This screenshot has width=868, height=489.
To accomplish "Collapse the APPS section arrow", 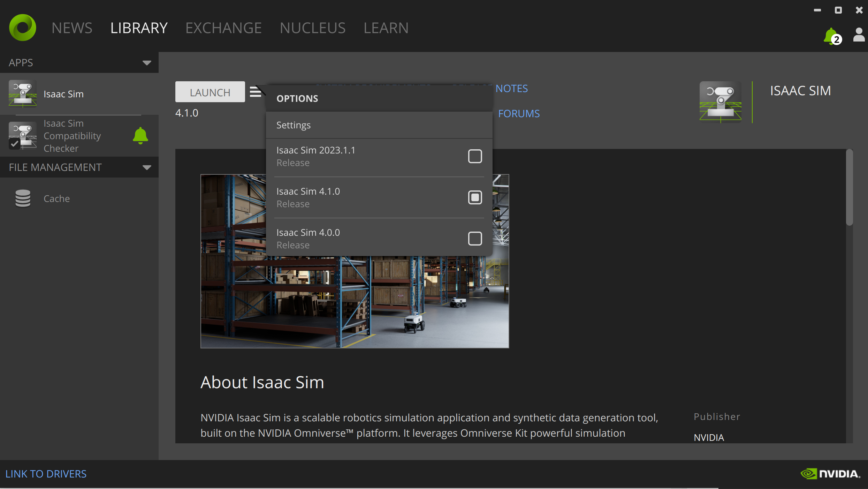I will 147,63.
